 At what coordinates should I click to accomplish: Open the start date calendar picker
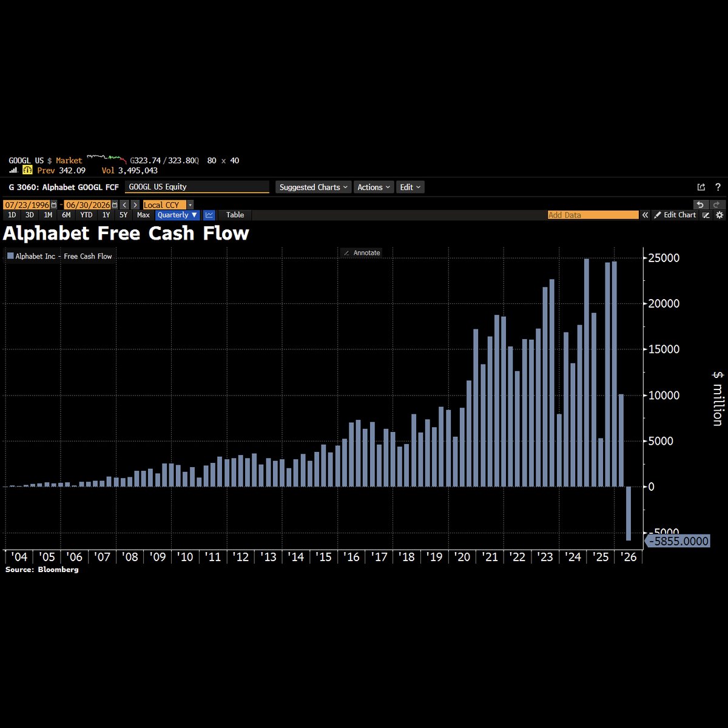click(54, 205)
